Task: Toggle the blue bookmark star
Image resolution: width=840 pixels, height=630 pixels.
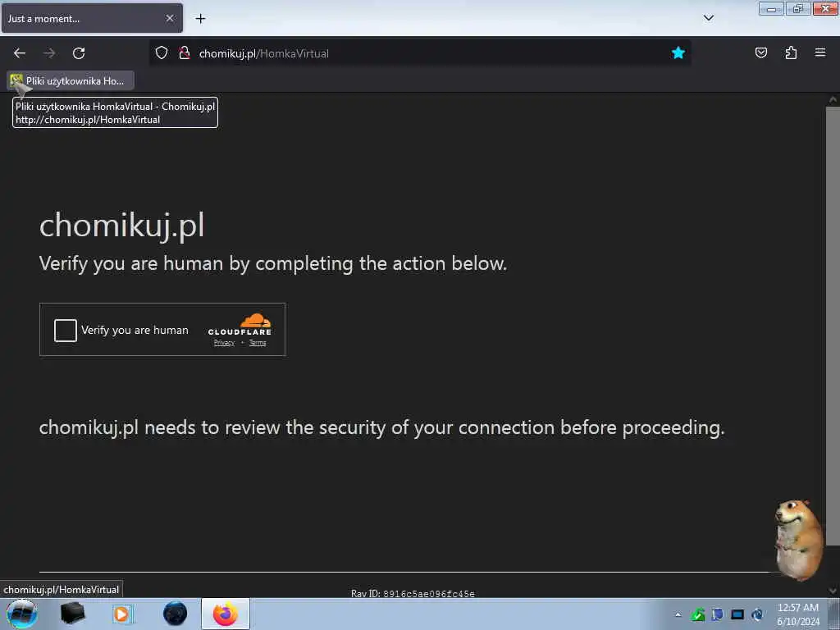Action: [678, 52]
